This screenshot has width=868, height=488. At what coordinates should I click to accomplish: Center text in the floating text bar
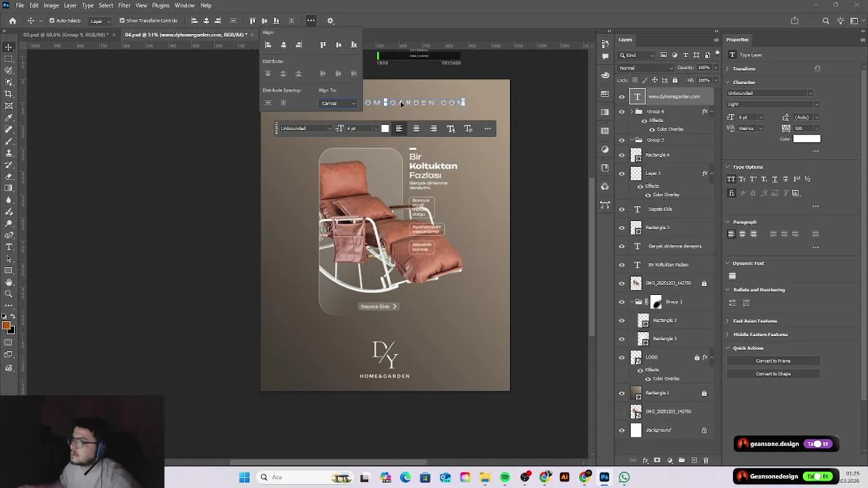click(x=416, y=129)
